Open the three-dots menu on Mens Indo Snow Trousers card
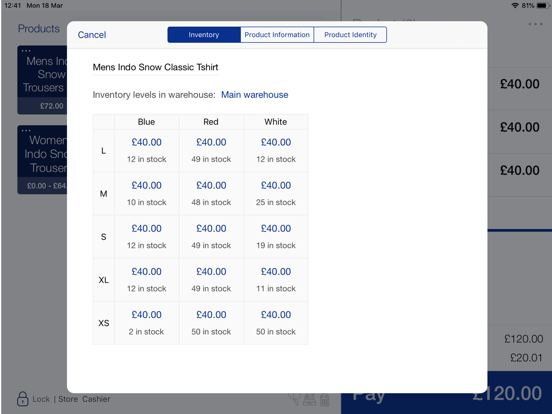552x414 pixels. pos(26,51)
